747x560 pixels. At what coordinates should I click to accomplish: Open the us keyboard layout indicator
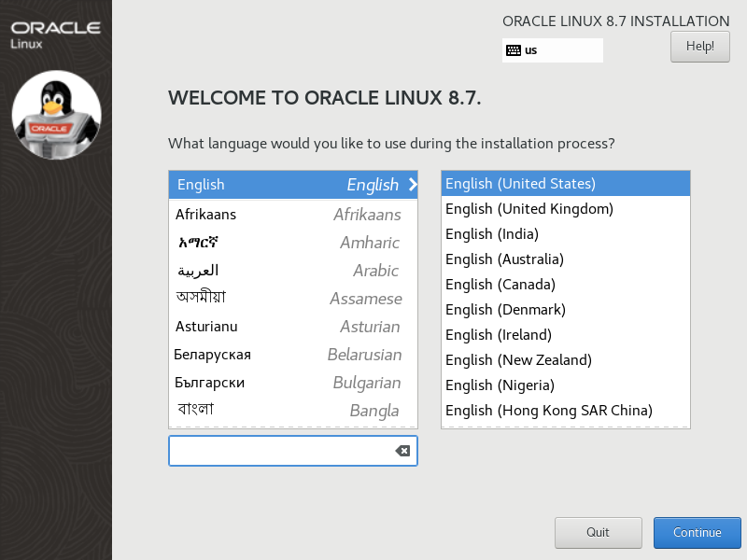point(552,50)
